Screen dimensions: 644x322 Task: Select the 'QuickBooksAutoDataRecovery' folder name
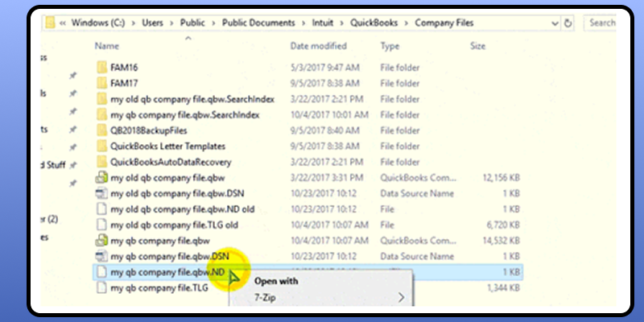click(x=171, y=162)
